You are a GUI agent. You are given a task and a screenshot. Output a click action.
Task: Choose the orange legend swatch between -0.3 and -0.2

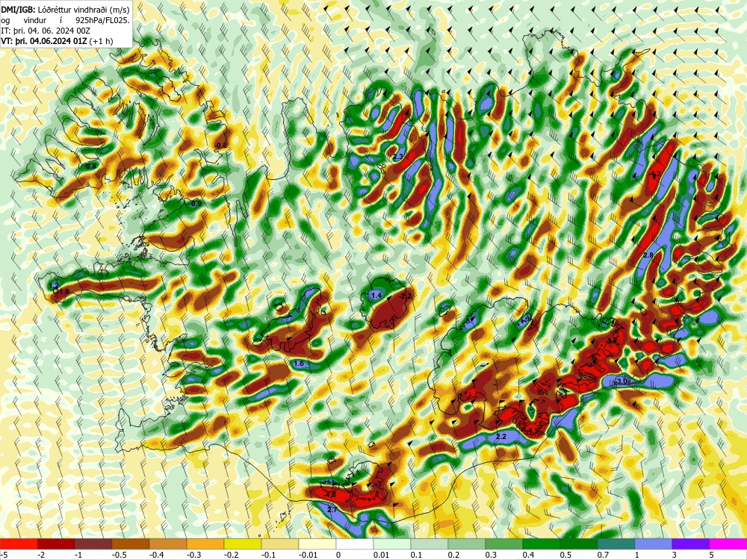(205, 544)
